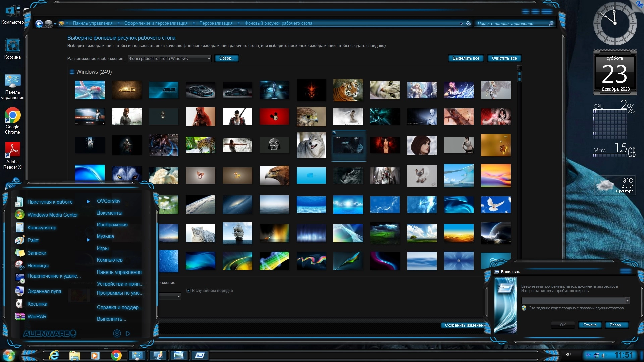Launch Windows Media Player from the taskbar
Viewport: 644px width, 362px height.
point(95,355)
